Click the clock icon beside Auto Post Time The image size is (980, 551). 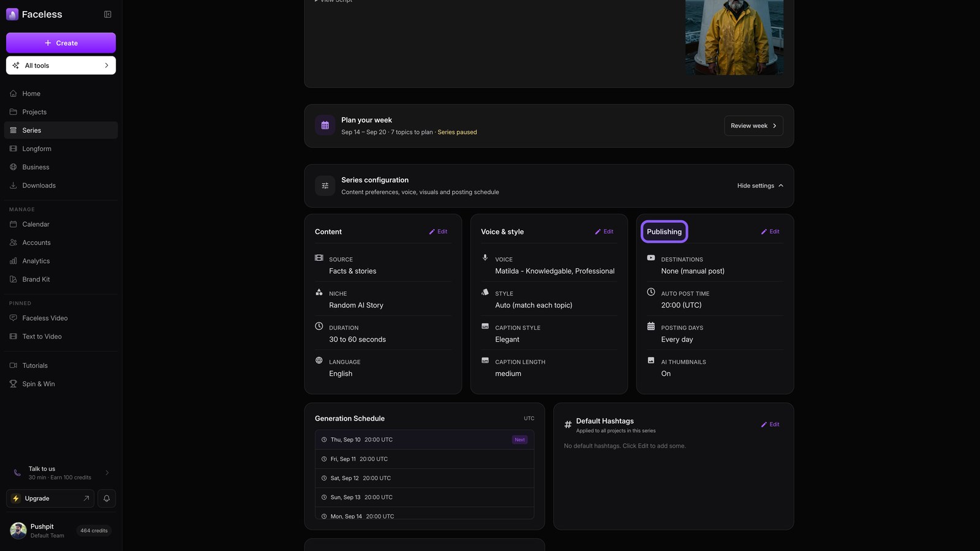[651, 292]
